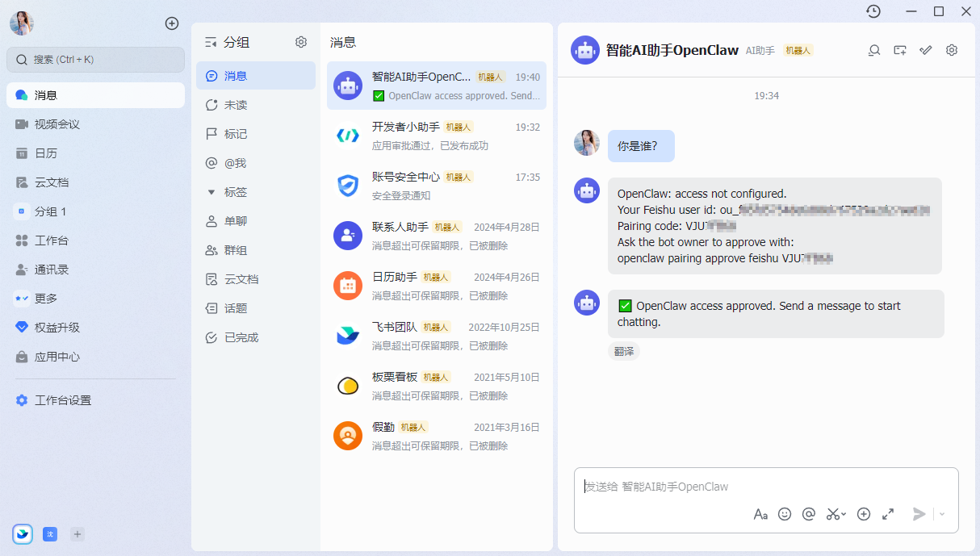Select the 消息 filter in the 分组 panel
The width and height of the screenshot is (980, 556).
[256, 76]
